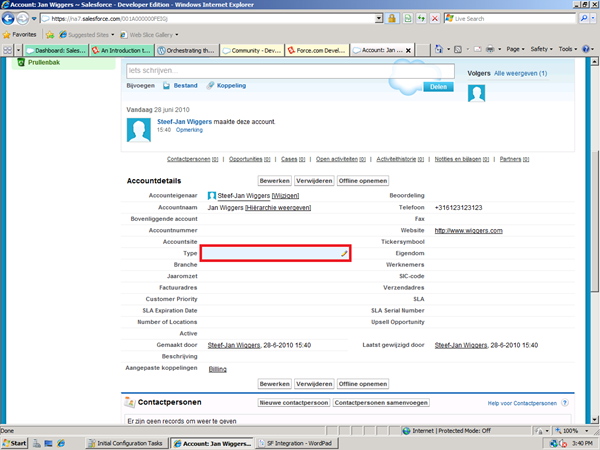
Task: Switch to SF Integration - WordPad taskbar item
Action: (297, 443)
